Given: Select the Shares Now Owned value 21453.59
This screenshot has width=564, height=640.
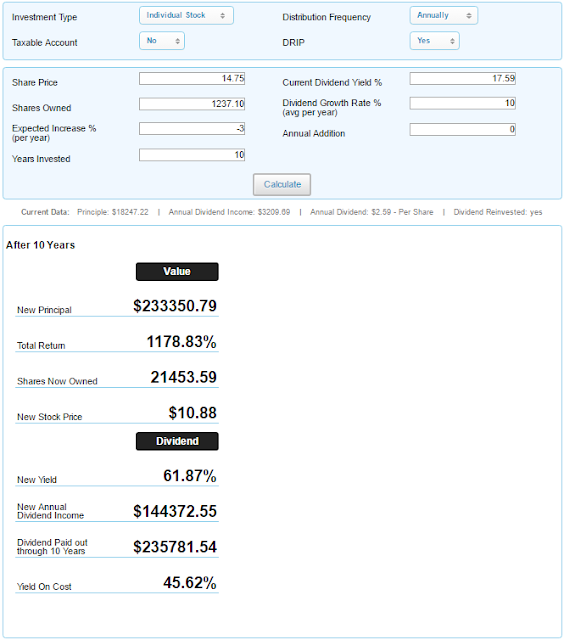Looking at the screenshot, I should [x=184, y=377].
